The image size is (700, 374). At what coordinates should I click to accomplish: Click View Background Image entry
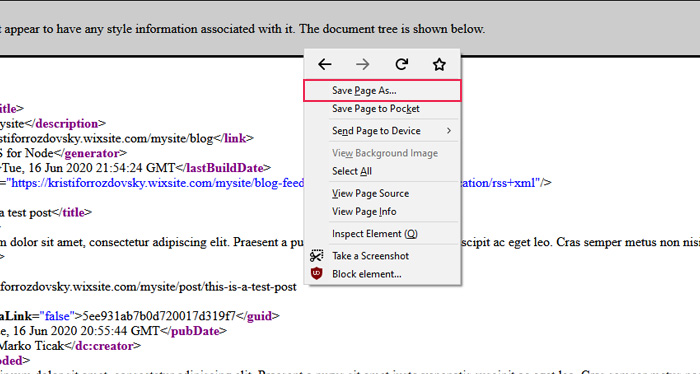click(382, 153)
